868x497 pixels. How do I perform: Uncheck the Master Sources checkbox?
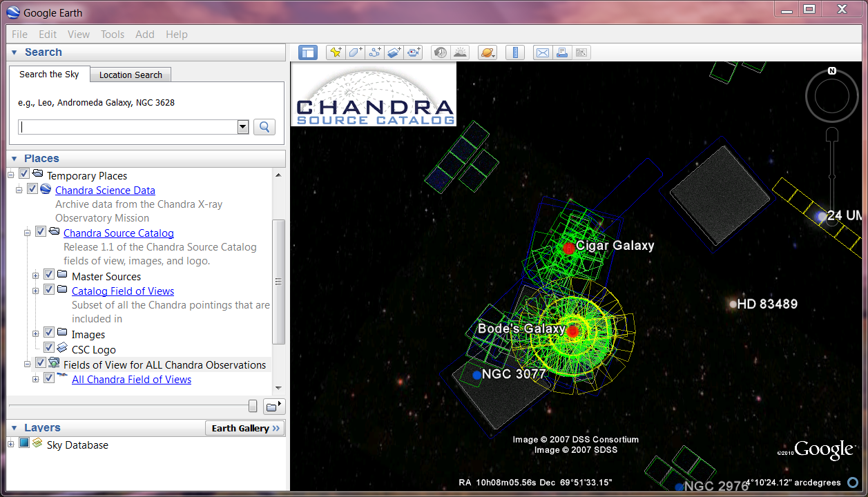(x=49, y=276)
